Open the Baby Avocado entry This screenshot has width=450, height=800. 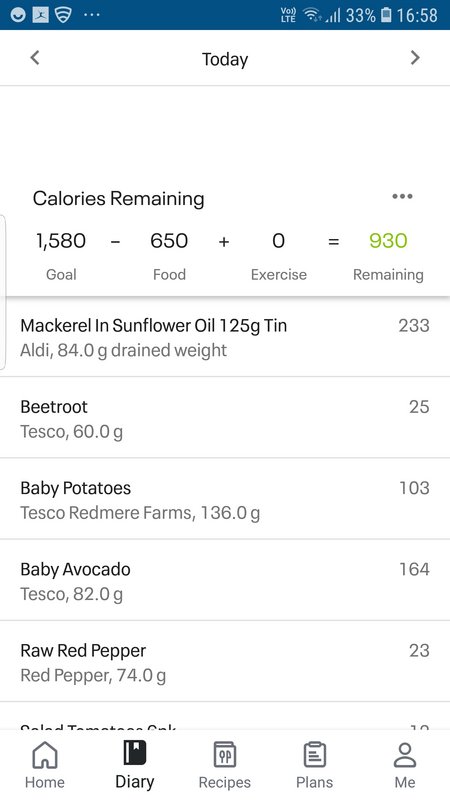(225, 580)
